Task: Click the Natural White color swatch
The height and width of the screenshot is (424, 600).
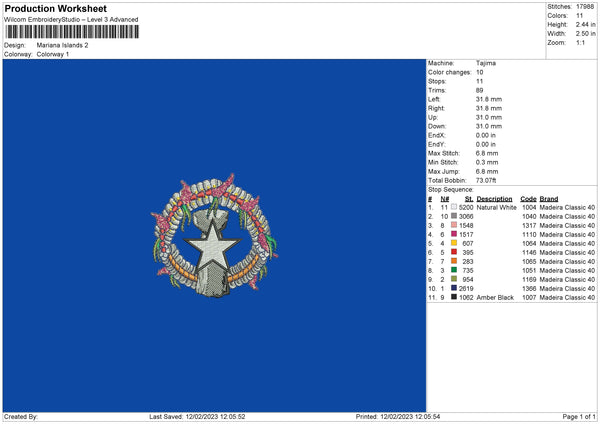Action: coord(454,207)
